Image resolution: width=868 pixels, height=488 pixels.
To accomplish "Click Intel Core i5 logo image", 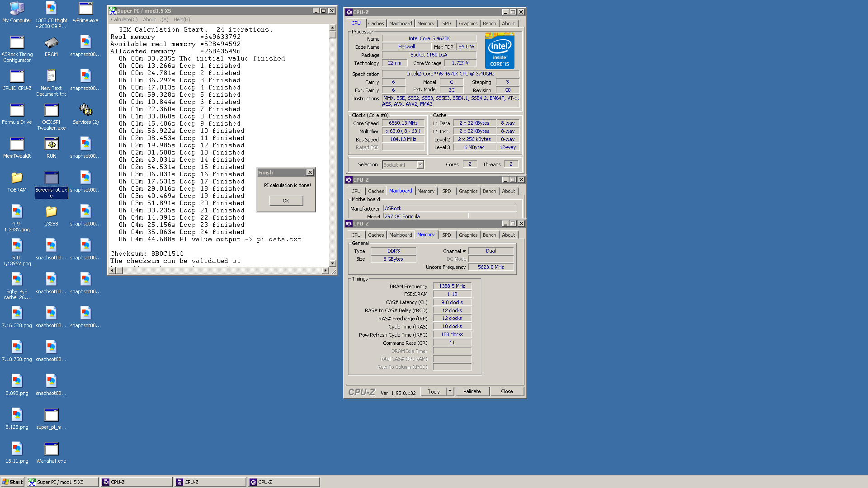I will point(500,52).
